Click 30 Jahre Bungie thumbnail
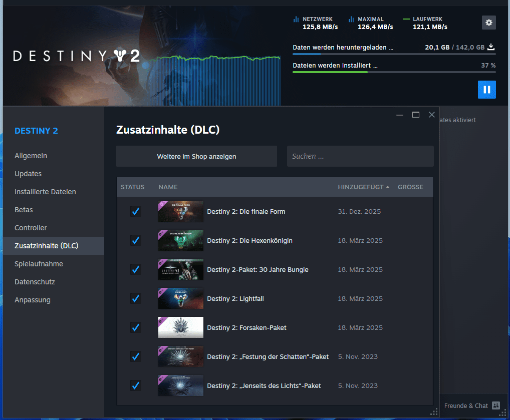Image resolution: width=510 pixels, height=420 pixels. (181, 269)
